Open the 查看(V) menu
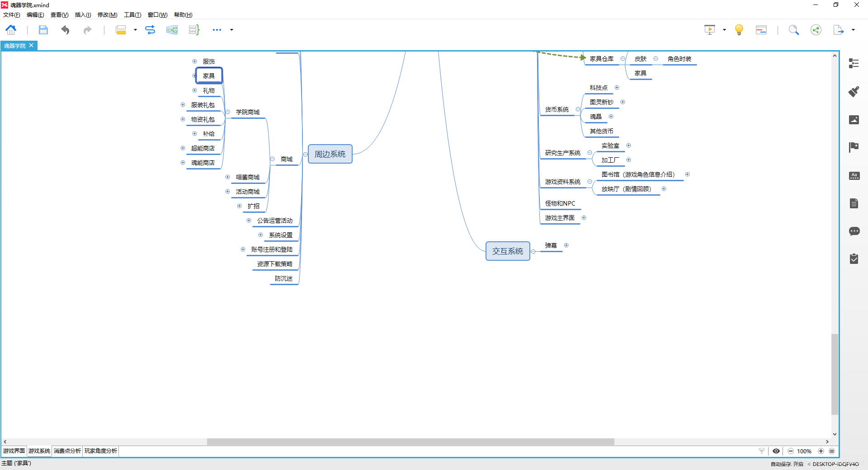This screenshot has height=470, width=868. tap(59, 15)
